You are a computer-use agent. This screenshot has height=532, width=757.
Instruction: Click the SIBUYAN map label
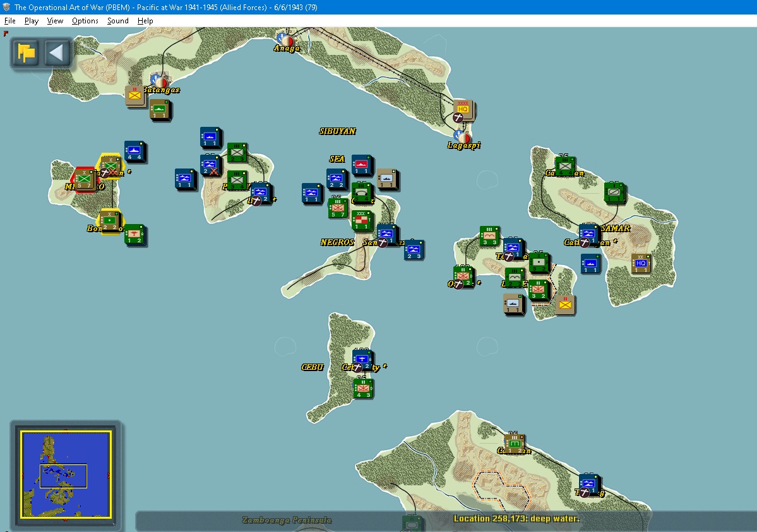[338, 131]
